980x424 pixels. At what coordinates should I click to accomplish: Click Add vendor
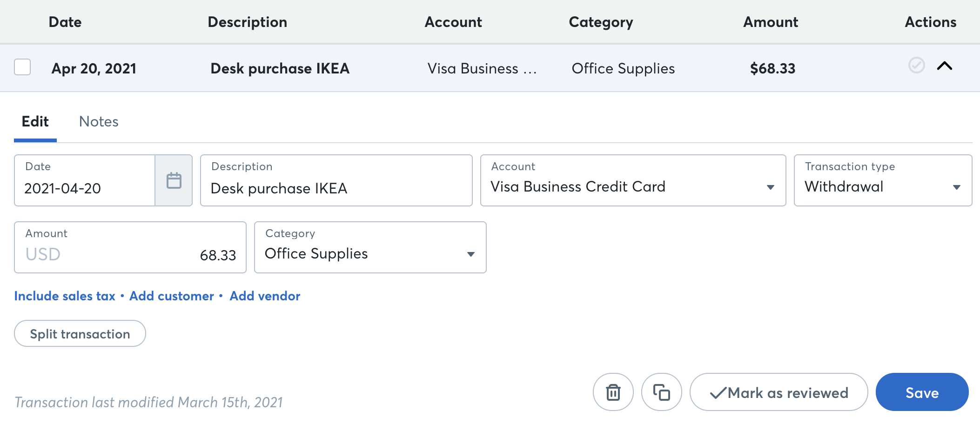click(x=264, y=296)
